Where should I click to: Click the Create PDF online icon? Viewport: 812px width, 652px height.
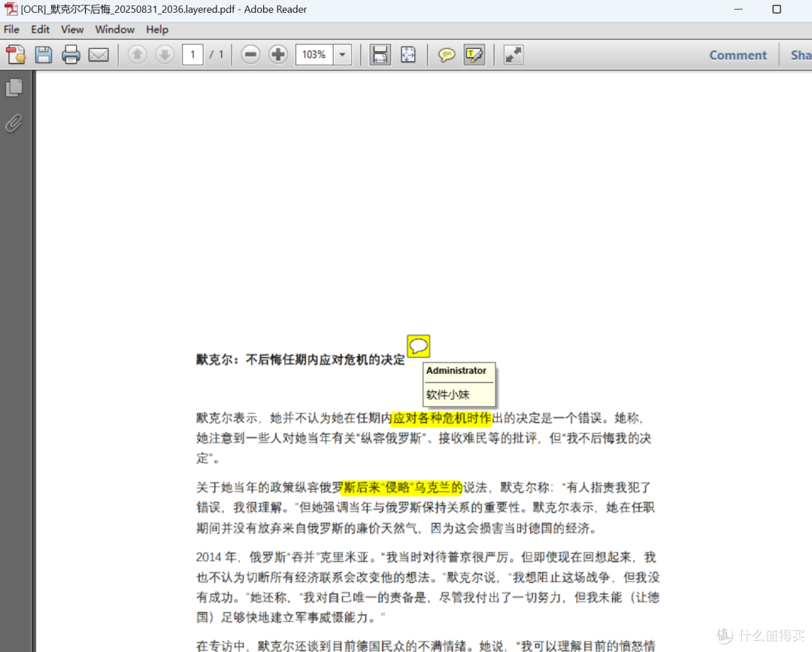pyautogui.click(x=16, y=54)
